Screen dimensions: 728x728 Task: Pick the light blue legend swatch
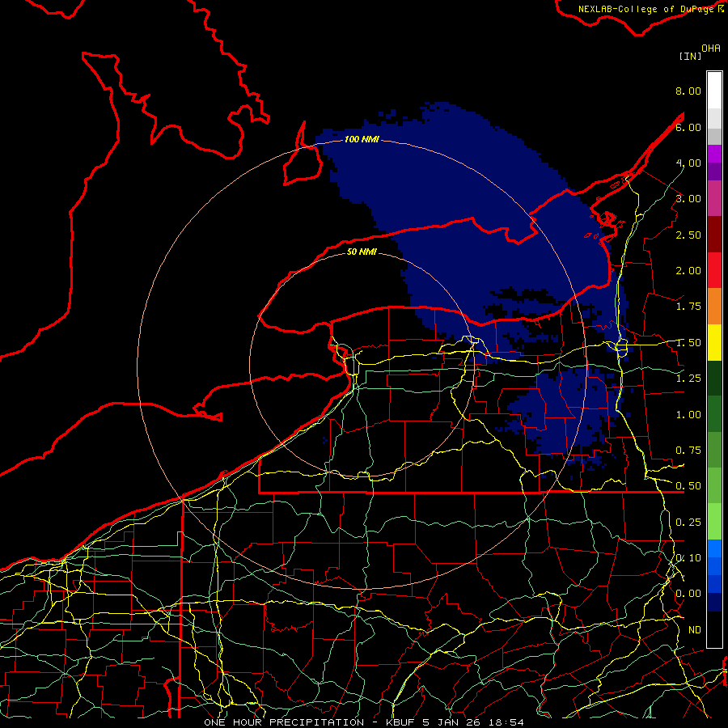(x=714, y=548)
